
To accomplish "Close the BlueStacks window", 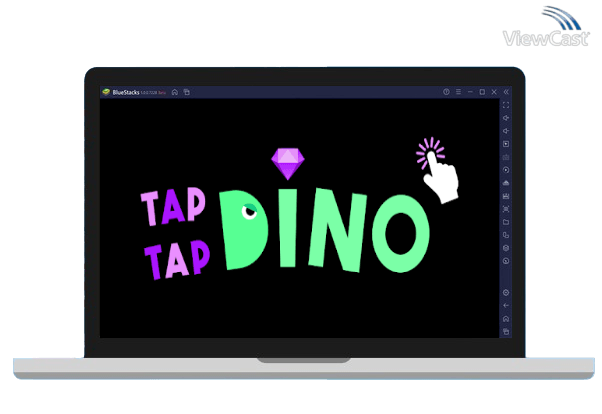I will 494,92.
